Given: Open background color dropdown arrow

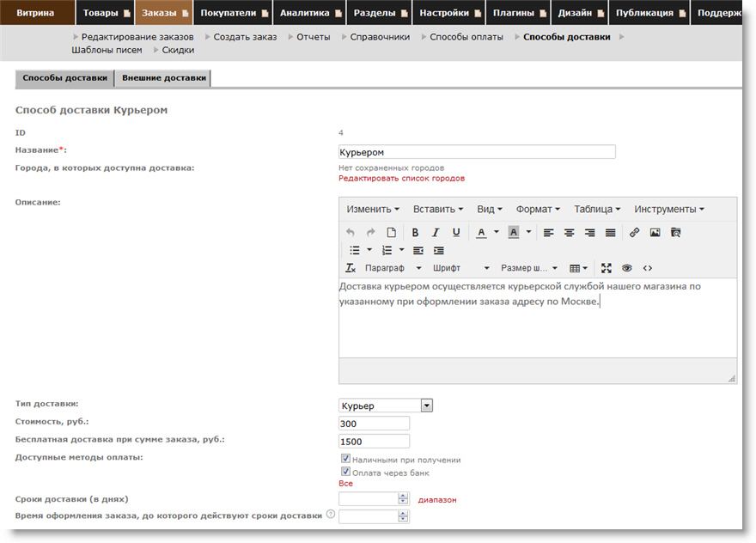Looking at the screenshot, I should [528, 233].
